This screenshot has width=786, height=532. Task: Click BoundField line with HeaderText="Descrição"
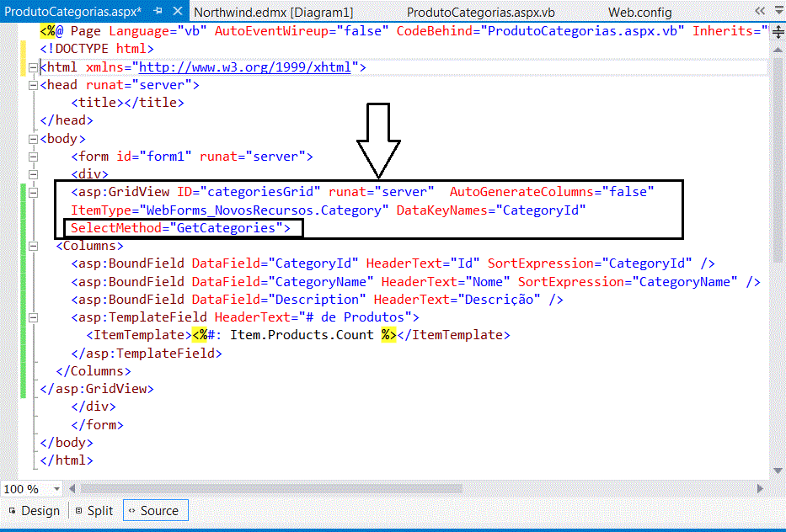tap(317, 300)
